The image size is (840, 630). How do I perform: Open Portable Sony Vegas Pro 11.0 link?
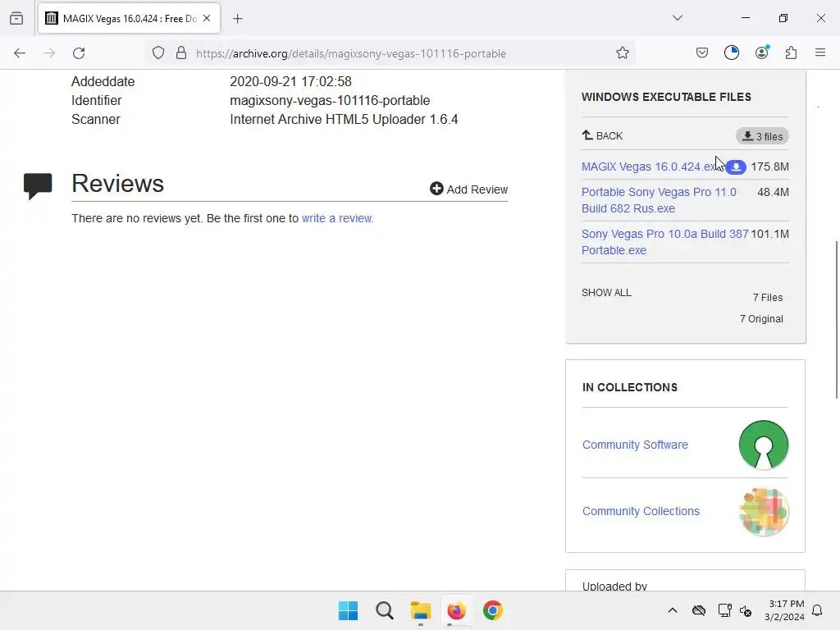click(x=659, y=200)
